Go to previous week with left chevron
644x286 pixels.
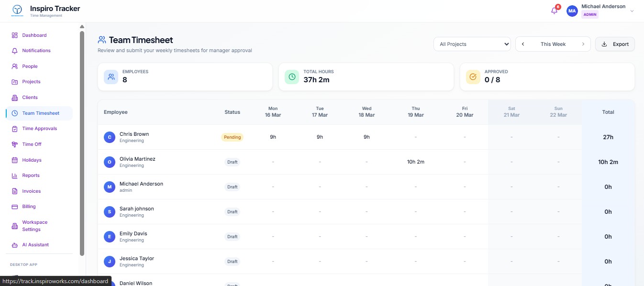pos(523,44)
